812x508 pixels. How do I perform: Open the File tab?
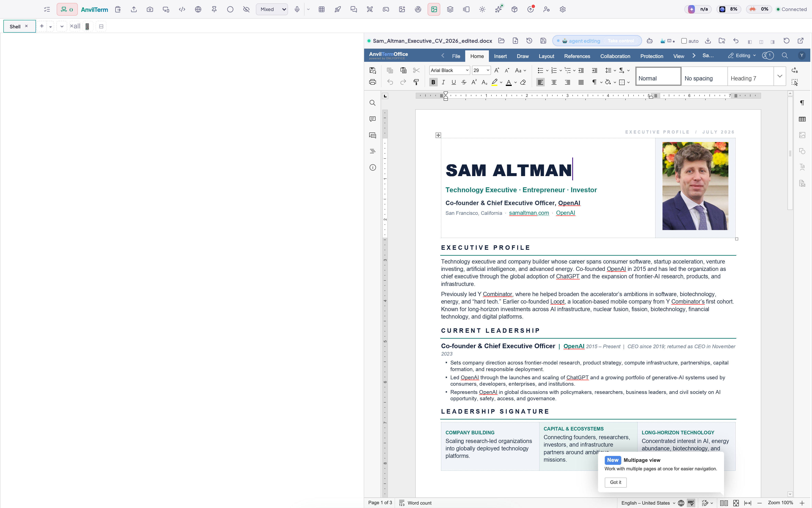[x=456, y=56]
